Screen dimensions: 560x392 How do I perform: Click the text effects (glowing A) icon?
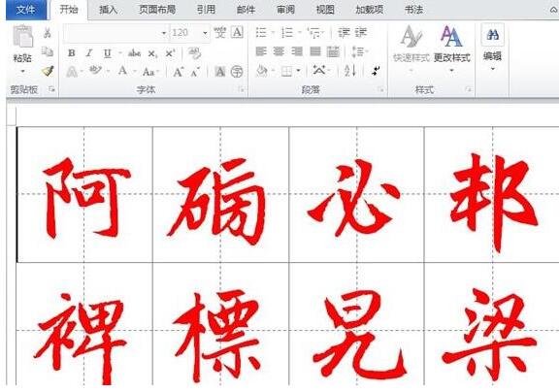pos(72,72)
